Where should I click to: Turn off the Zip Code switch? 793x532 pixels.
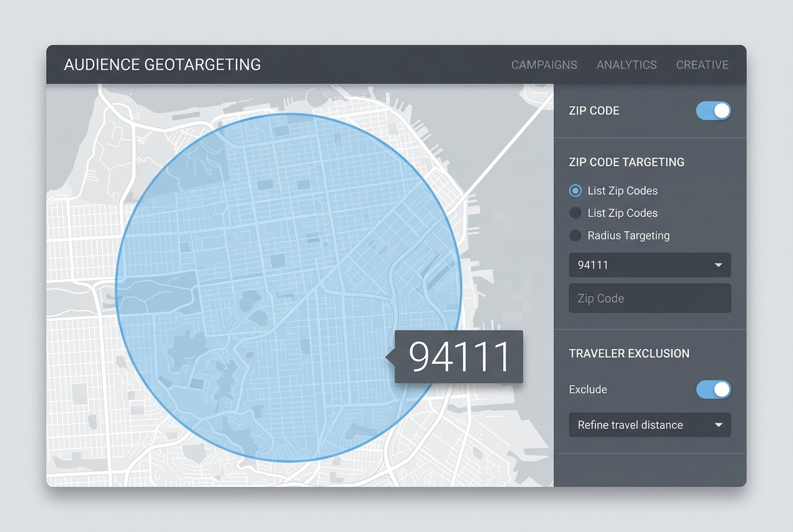[x=713, y=111]
